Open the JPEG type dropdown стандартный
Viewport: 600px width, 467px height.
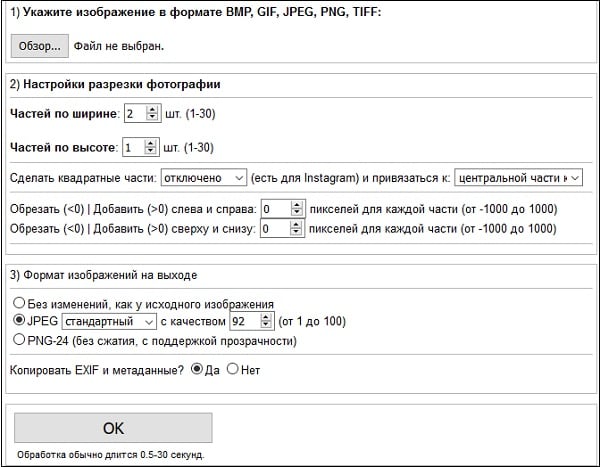(x=109, y=322)
